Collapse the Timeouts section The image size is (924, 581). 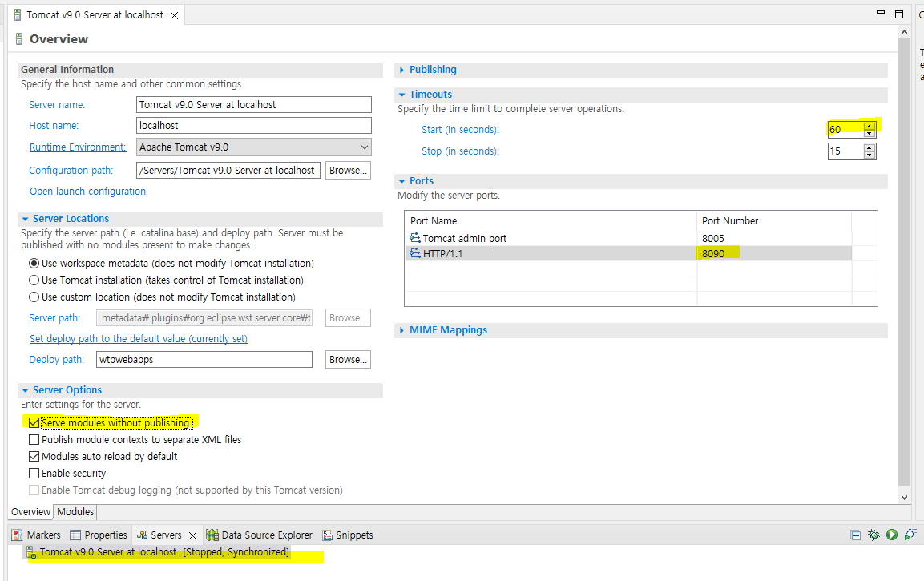point(401,95)
